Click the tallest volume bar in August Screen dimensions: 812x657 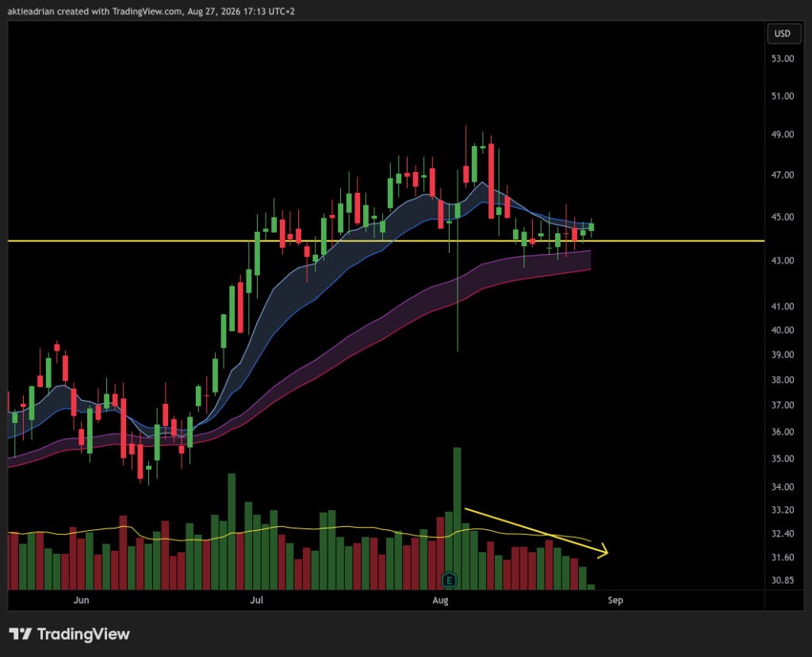(x=457, y=518)
